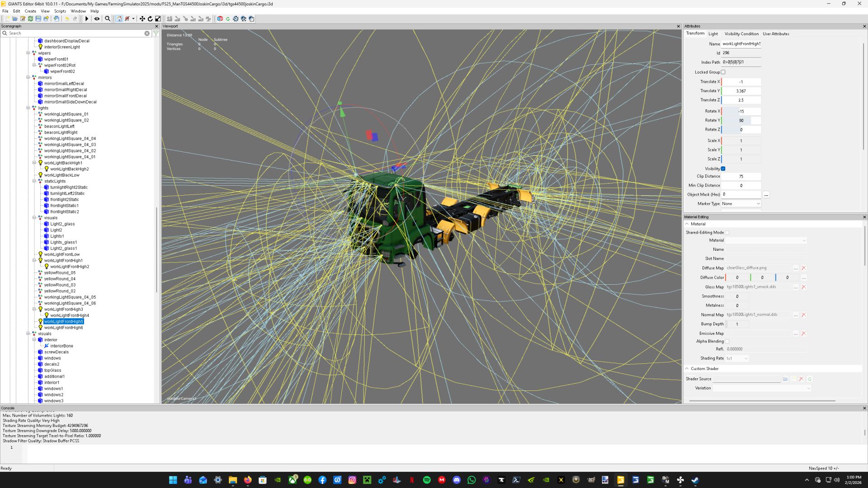Open the Scripts menu
The height and width of the screenshot is (488, 868).
[60, 11]
